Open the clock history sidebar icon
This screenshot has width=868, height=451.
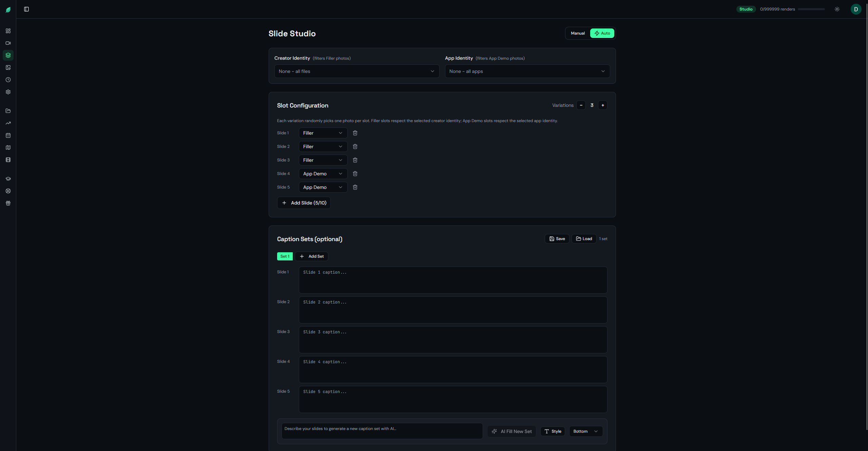(x=8, y=80)
